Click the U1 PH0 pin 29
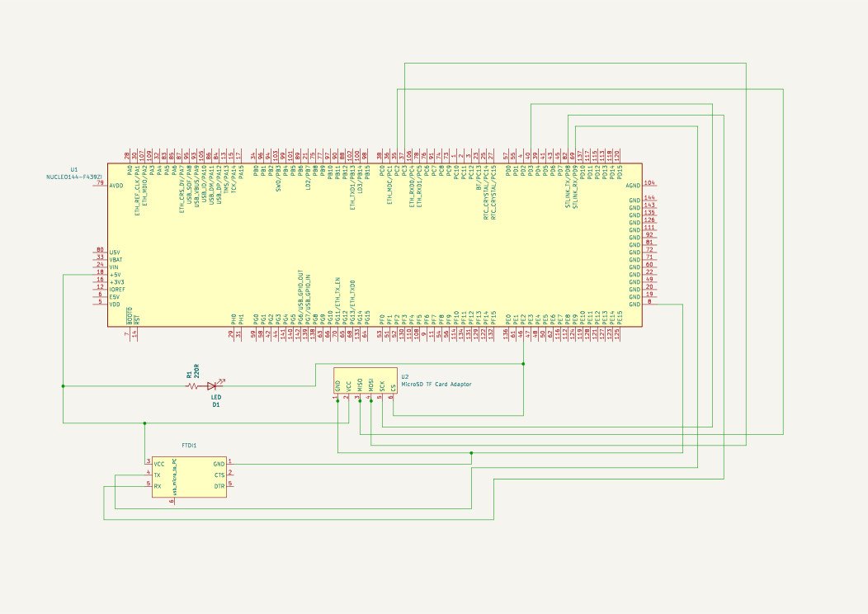Viewport: 868px width, 614px height. click(231, 334)
